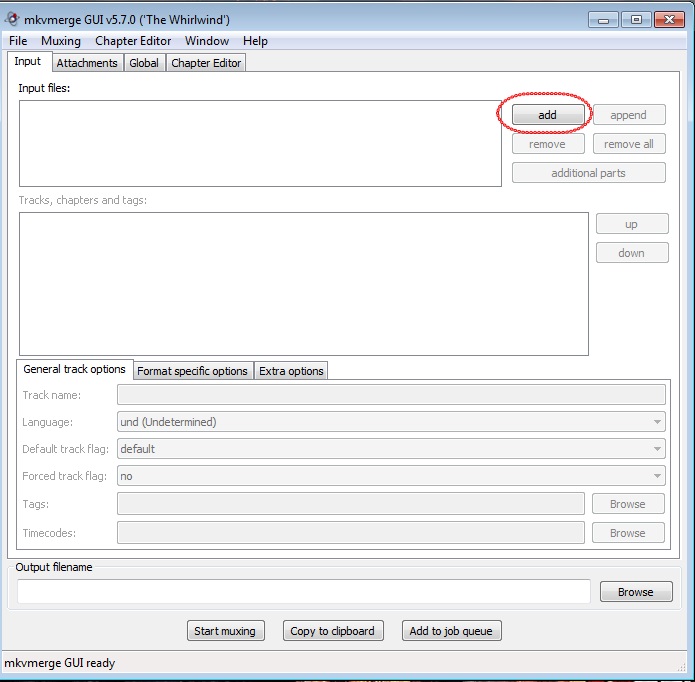Click the up button for tracks
Viewport: 695px width, 682px height.
(632, 224)
